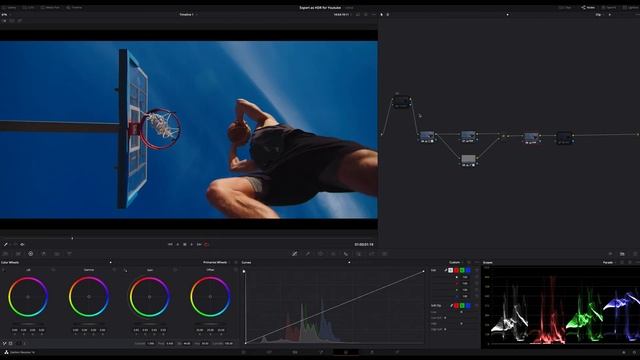This screenshot has width=640, height=360.
Task: Switch to the Deliver page
Action: [x=397, y=352]
